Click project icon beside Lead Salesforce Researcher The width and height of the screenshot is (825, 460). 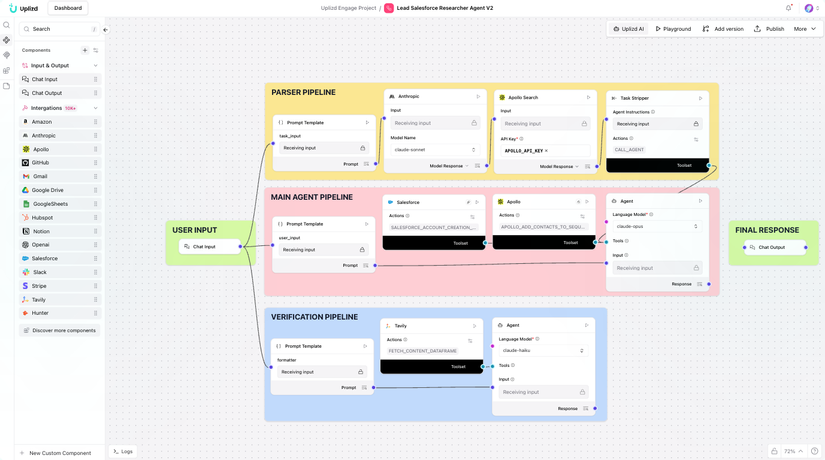(389, 8)
